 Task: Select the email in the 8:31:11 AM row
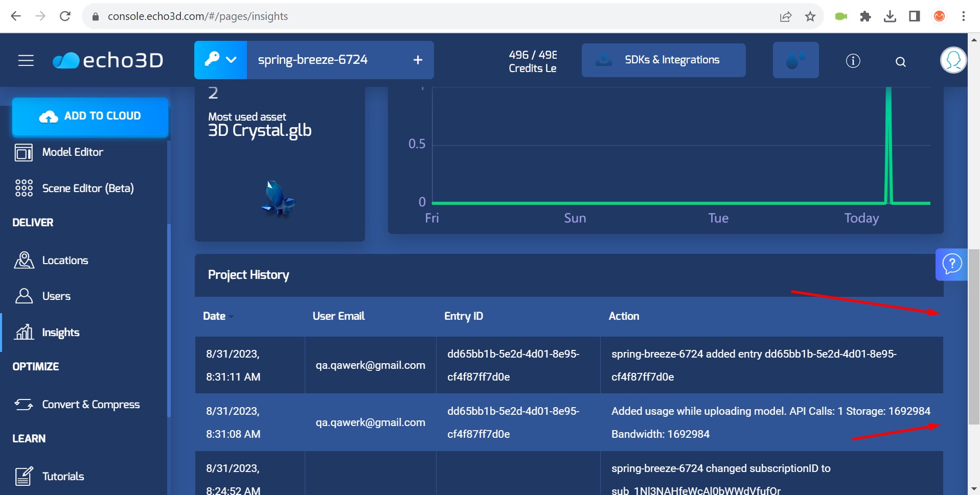[370, 365]
